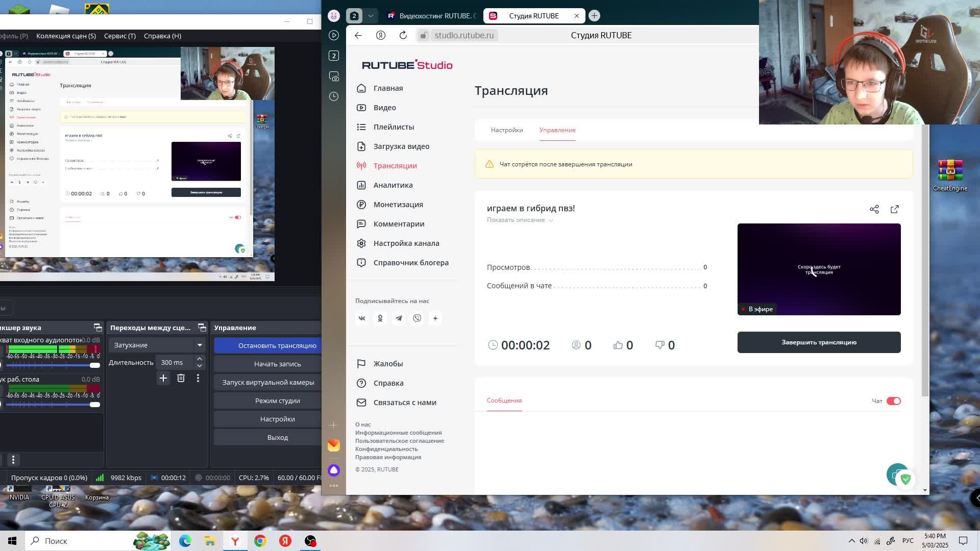Open Настройки button in OBS controls
The height and width of the screenshot is (551, 980).
(268, 419)
